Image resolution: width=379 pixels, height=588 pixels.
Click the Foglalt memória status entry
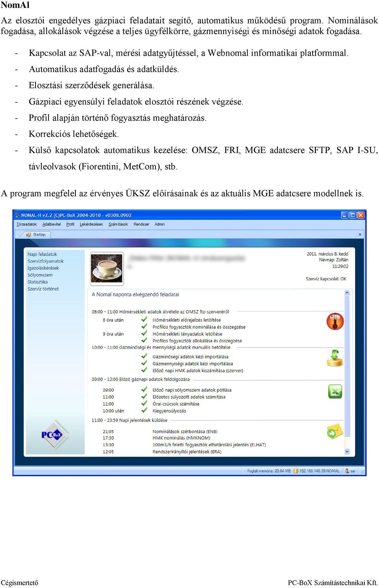pos(268,471)
